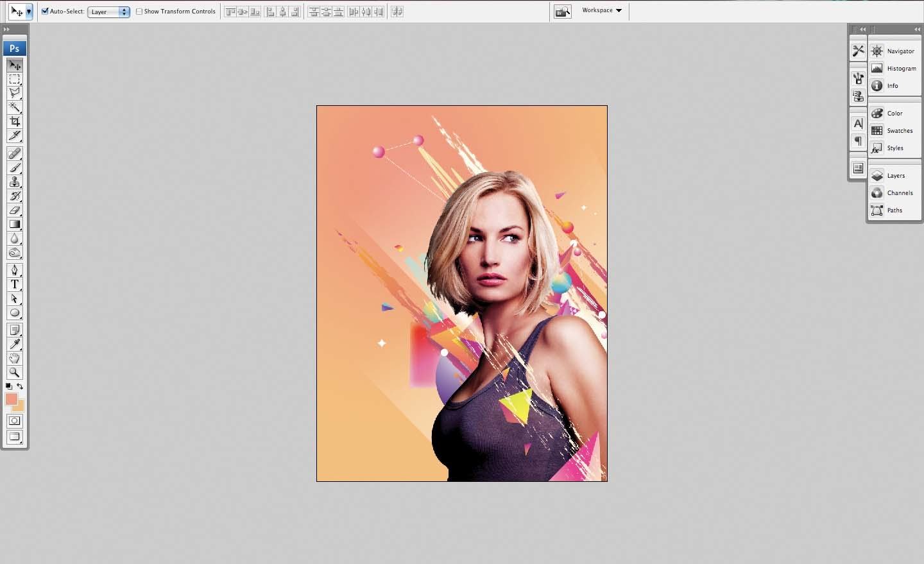Select the Slice tool
Viewport: 924px width, 564px height.
[x=15, y=135]
